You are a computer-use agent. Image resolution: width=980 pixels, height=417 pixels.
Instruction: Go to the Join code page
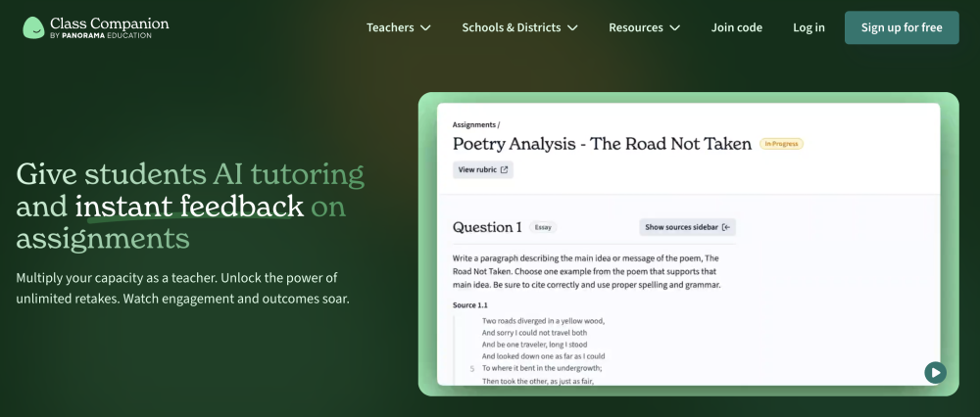(x=737, y=27)
